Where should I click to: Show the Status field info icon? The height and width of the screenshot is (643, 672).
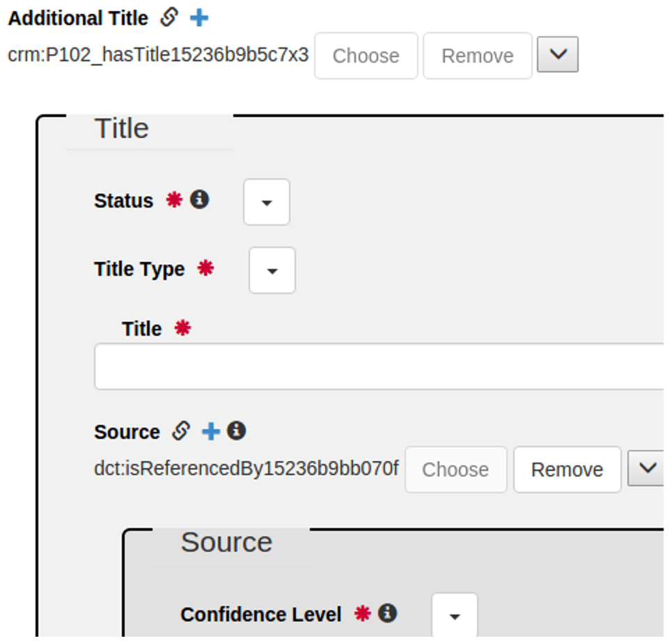tap(200, 199)
